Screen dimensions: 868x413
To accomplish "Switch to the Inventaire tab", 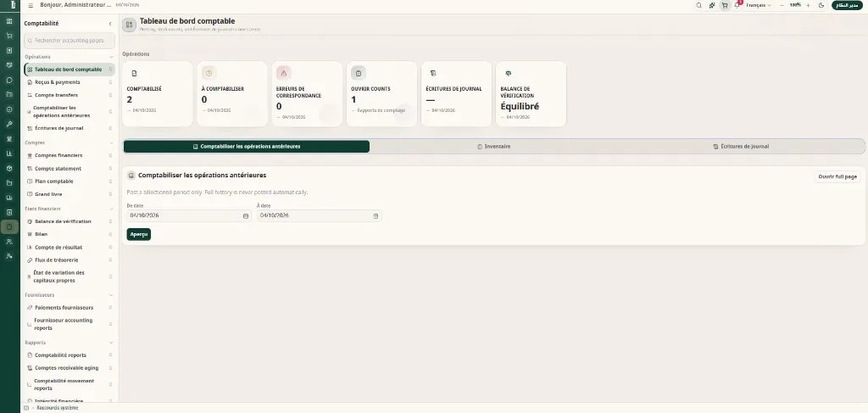I will [494, 147].
